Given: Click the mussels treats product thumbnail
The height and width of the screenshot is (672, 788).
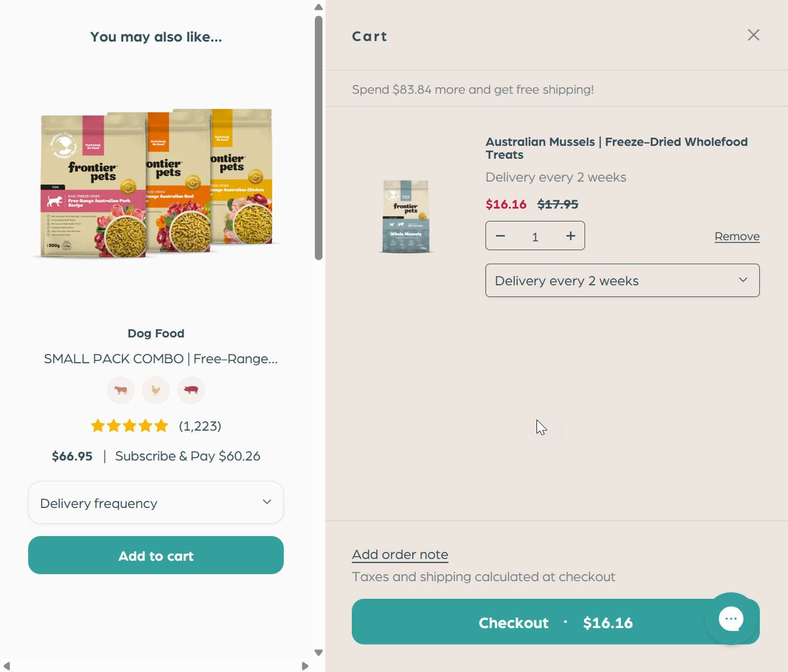Looking at the screenshot, I should pos(406,216).
